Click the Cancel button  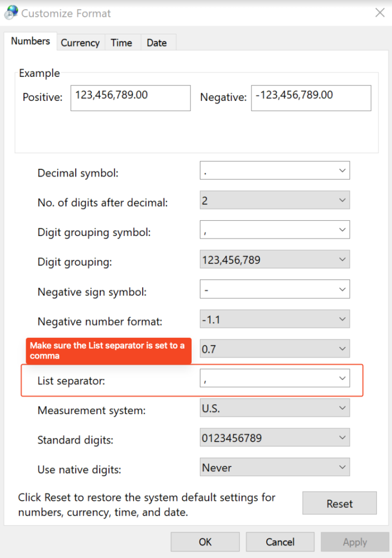(280, 542)
